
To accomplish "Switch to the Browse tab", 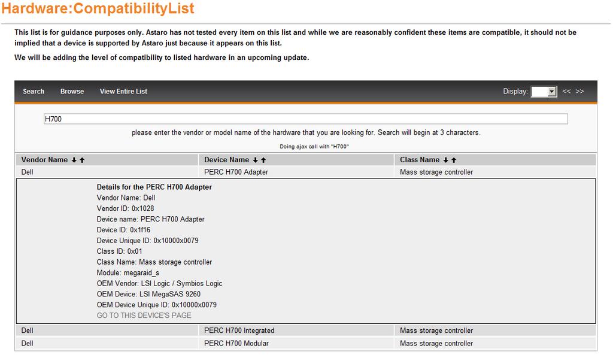I will pyautogui.click(x=72, y=92).
